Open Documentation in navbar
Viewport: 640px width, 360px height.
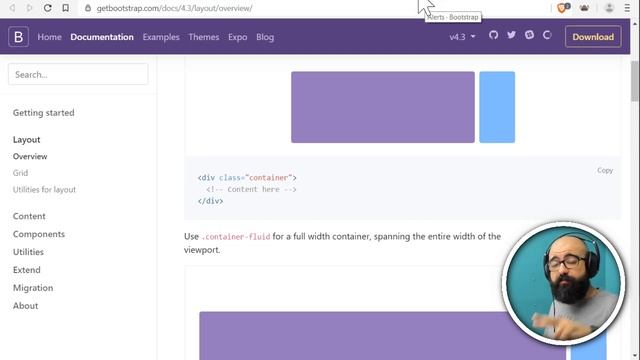(x=102, y=37)
